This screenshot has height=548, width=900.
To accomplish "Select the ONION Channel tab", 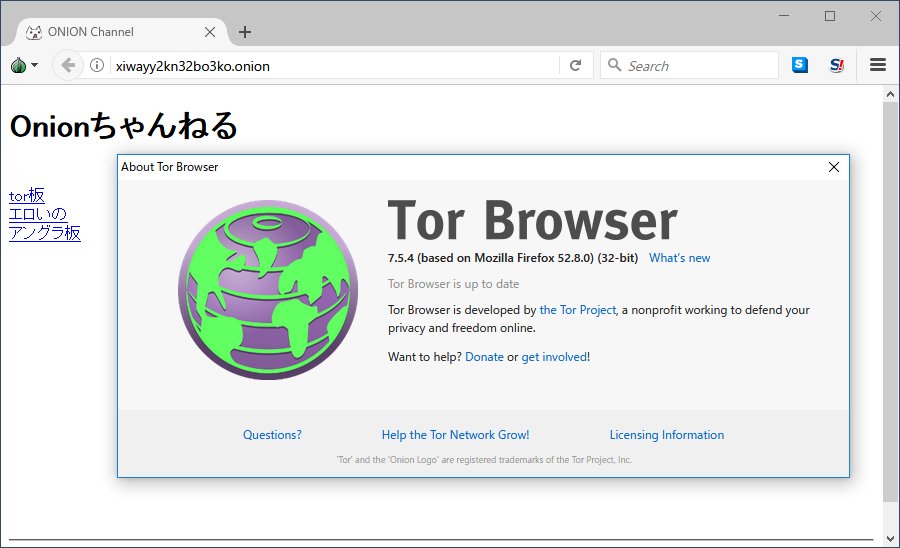I will point(122,32).
